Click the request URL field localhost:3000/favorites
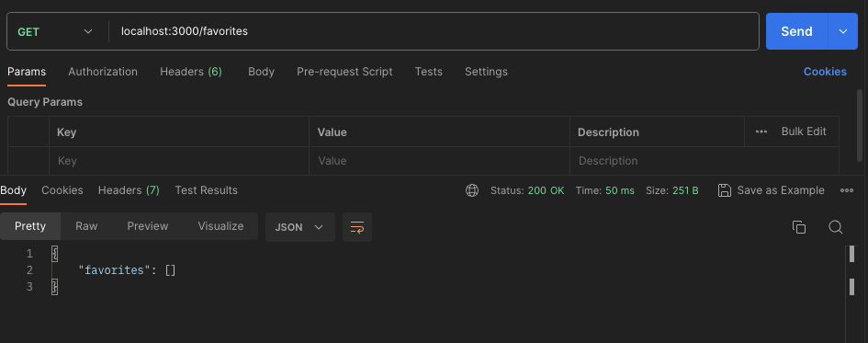The width and height of the screenshot is (868, 343). (434, 31)
